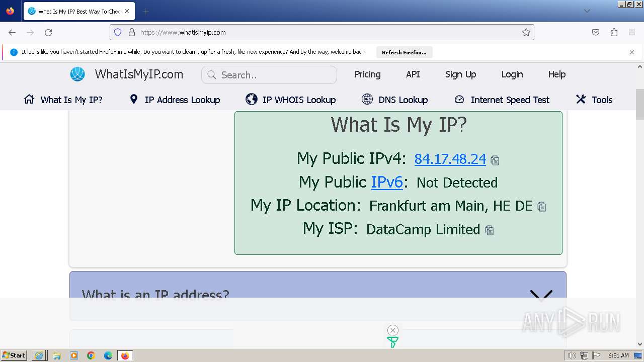Screen dimensions: 644x362
Task: Open the API page
Action: click(x=413, y=74)
